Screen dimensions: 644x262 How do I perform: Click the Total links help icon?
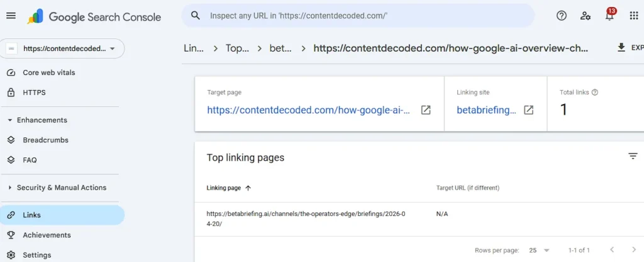coord(595,93)
